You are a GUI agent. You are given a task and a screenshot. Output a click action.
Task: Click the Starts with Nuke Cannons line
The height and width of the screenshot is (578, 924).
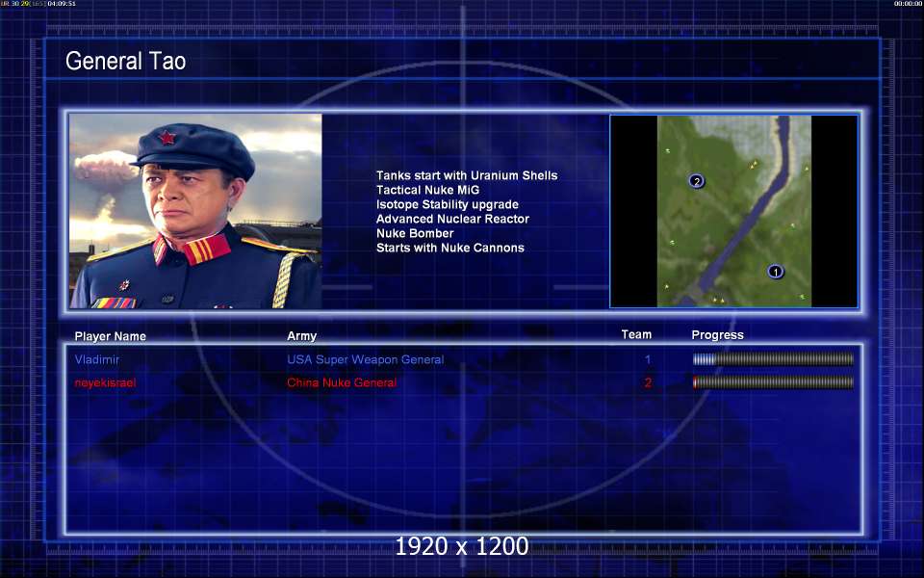click(449, 248)
